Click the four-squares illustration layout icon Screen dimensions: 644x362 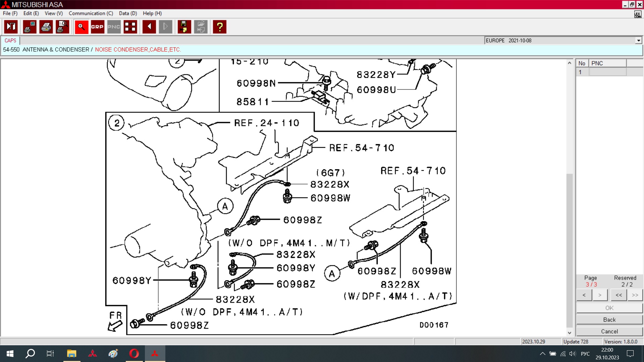130,27
